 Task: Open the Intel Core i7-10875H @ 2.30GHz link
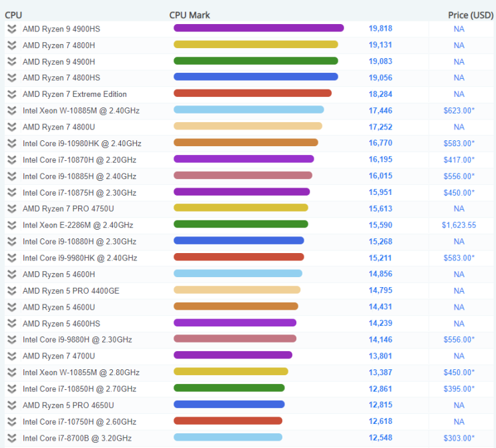pyautogui.click(x=79, y=193)
